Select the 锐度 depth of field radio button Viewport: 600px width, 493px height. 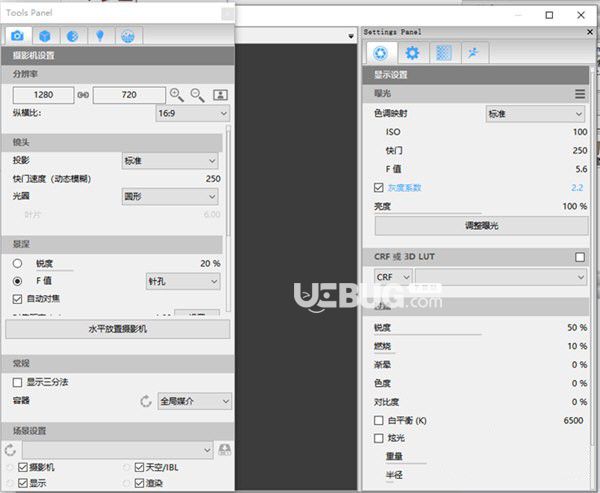pyautogui.click(x=17, y=263)
